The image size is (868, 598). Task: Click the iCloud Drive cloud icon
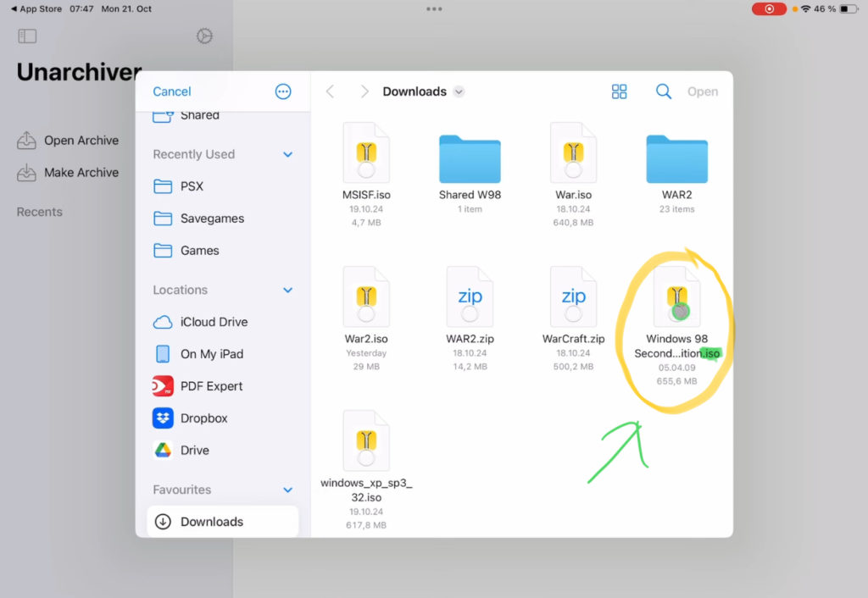point(163,322)
